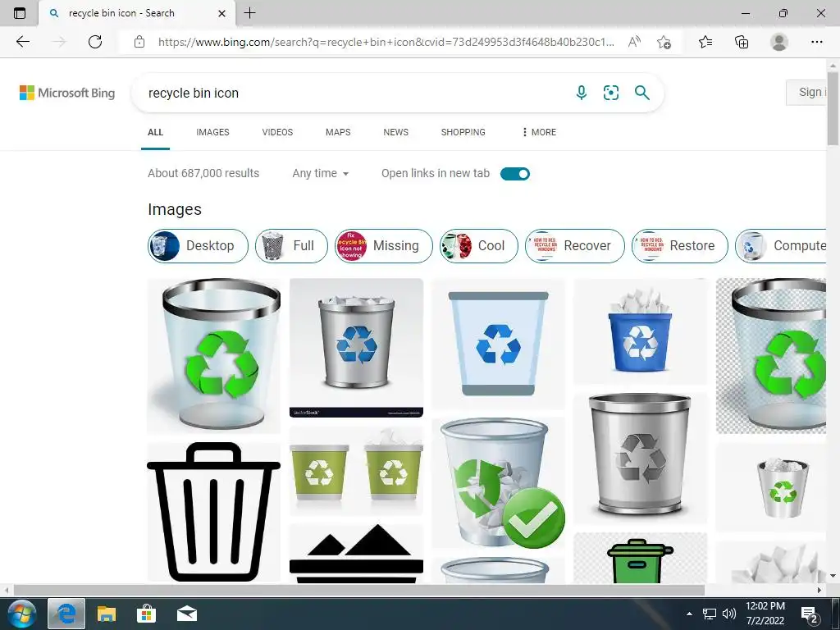Screen dimensions: 840x630
Task: Open a new browser tab
Action: pos(249,13)
